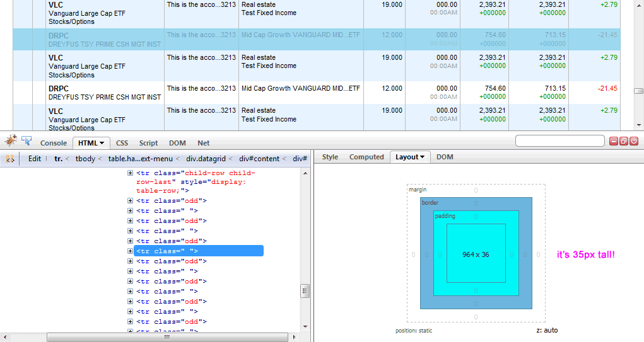This screenshot has height=342, width=644.
Task: Click the Firebug search box
Action: point(560,141)
